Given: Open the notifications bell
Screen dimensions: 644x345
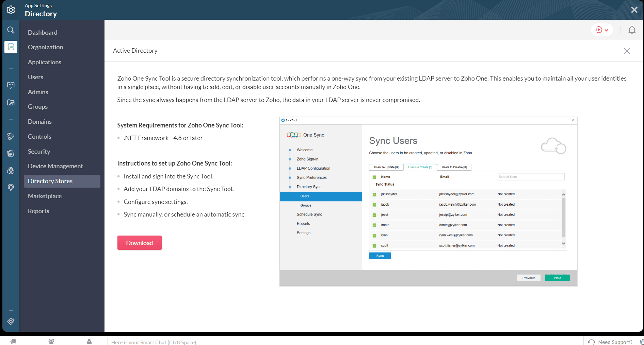Looking at the screenshot, I should coord(632,30).
